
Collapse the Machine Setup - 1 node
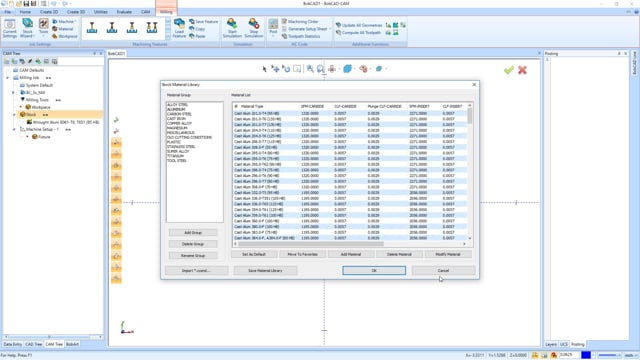[x=14, y=129]
